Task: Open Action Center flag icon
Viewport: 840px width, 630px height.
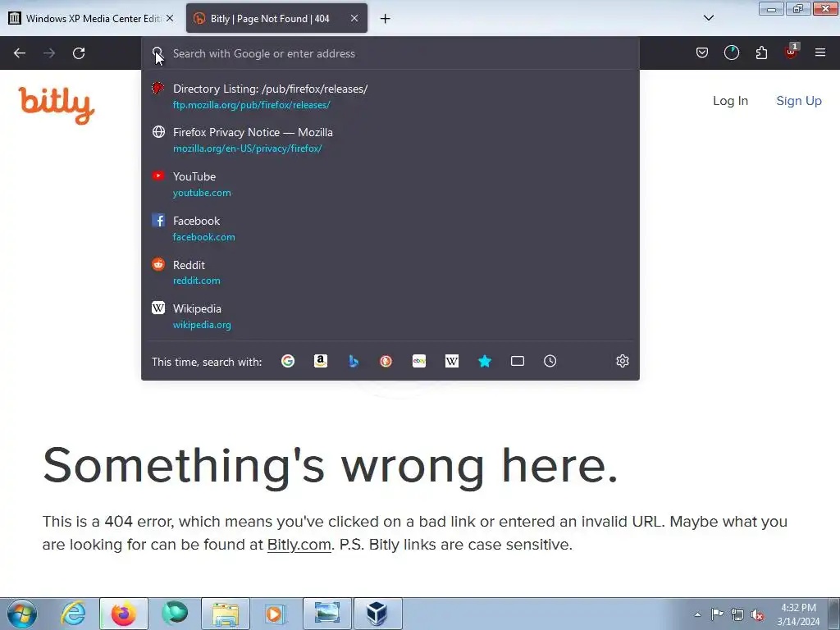Action: point(717,614)
